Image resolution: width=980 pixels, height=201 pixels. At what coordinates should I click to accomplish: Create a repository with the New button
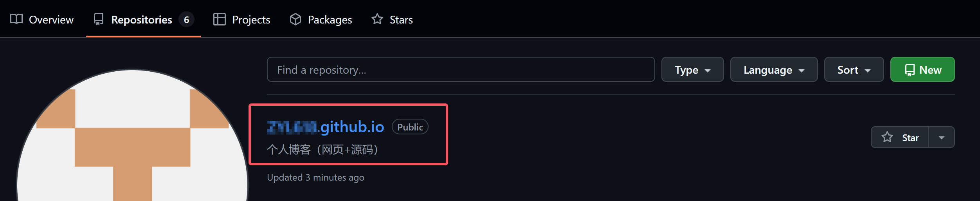point(922,70)
